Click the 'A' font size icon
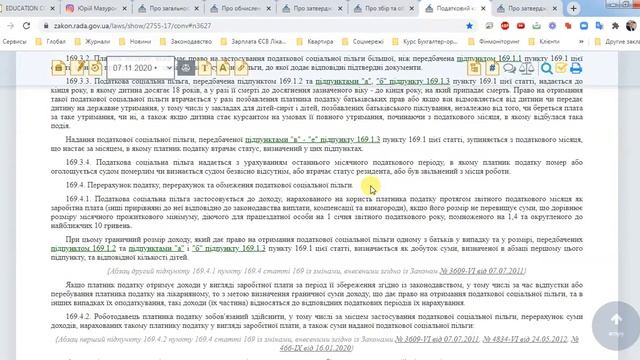The width and height of the screenshot is (640, 360). [x=223, y=68]
